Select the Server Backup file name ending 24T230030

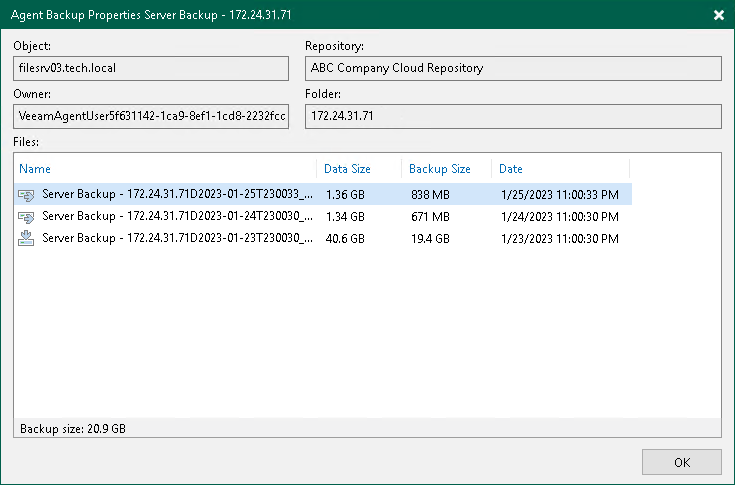178,216
